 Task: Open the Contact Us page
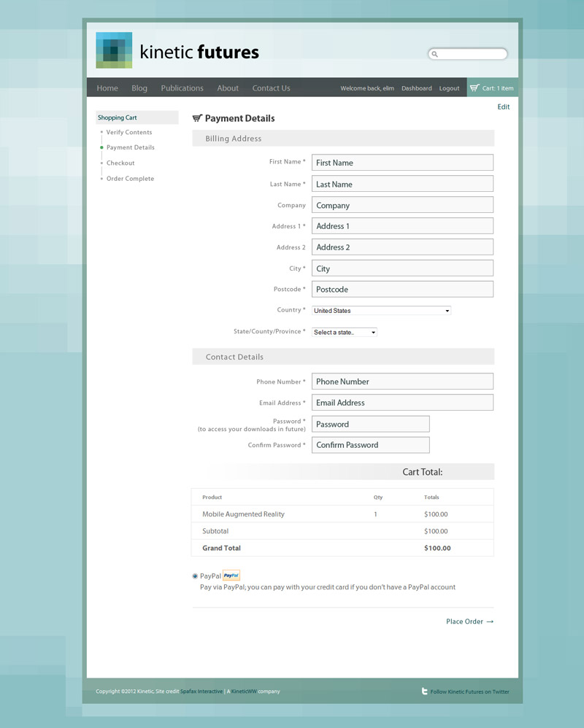(x=271, y=88)
